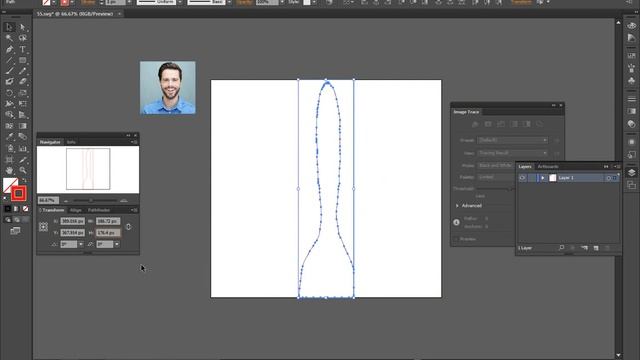Open the Pathfinder tab
This screenshot has width=640, height=360.
(99, 210)
